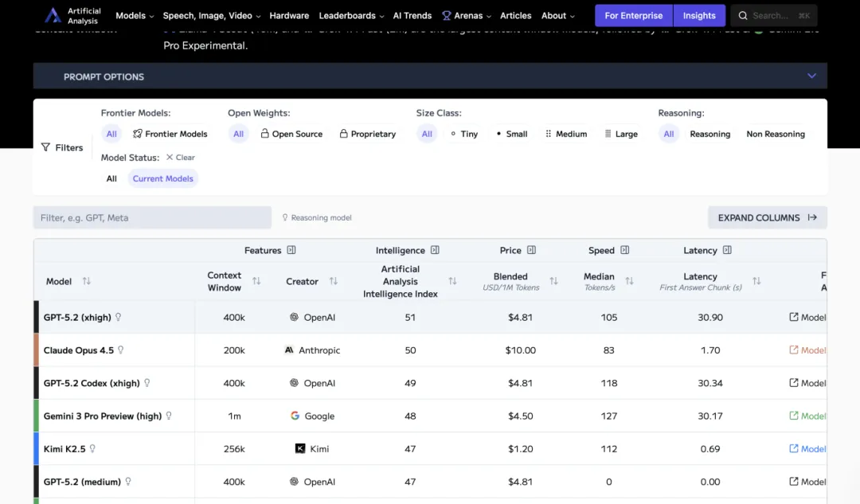
Task: Open external model link icon for Claude Opus 4.5
Action: (794, 350)
